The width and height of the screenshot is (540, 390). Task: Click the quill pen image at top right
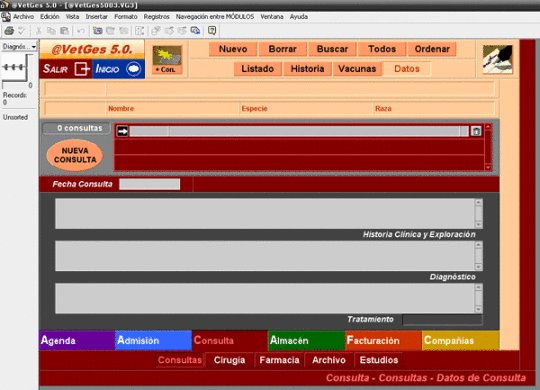498,59
